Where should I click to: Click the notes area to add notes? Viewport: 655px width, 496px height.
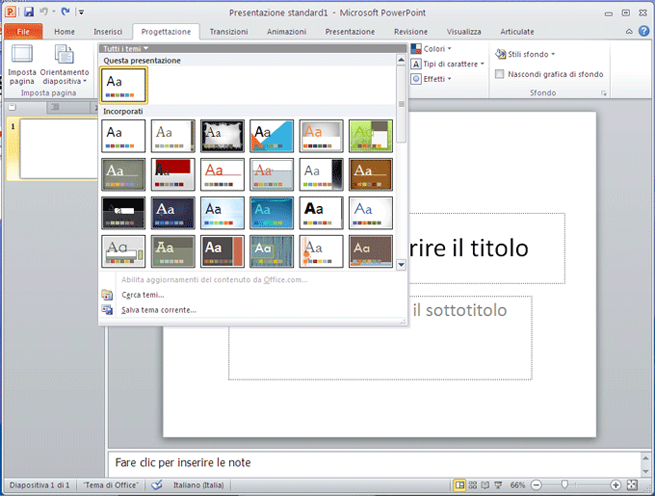point(374,463)
